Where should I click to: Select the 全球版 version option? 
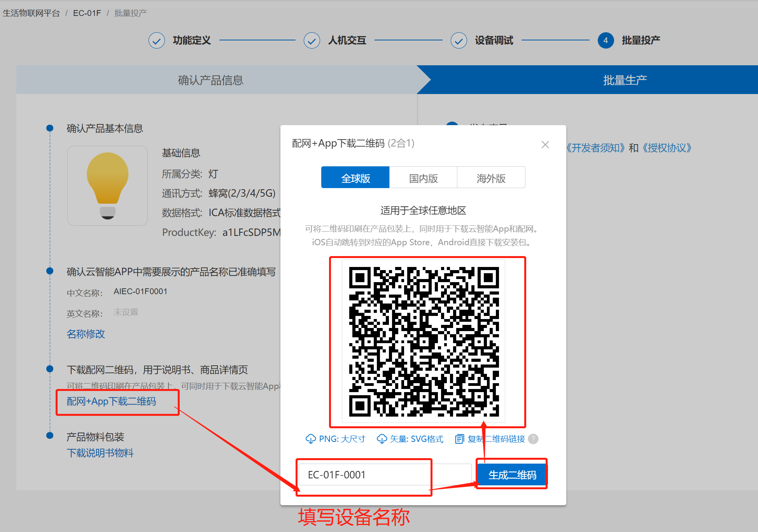(x=355, y=177)
